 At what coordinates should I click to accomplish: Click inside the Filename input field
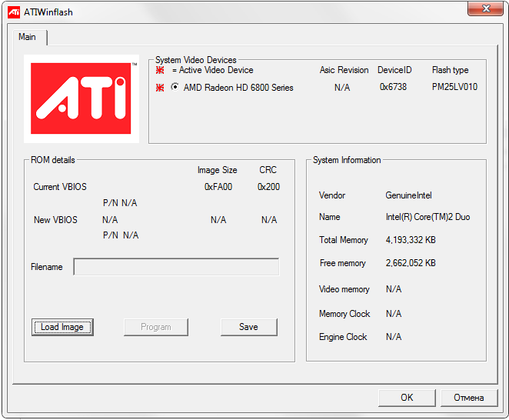pyautogui.click(x=176, y=267)
